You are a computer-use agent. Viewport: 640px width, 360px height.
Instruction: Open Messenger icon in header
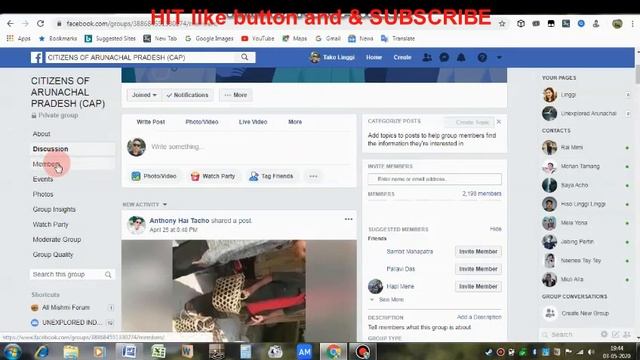pos(444,58)
